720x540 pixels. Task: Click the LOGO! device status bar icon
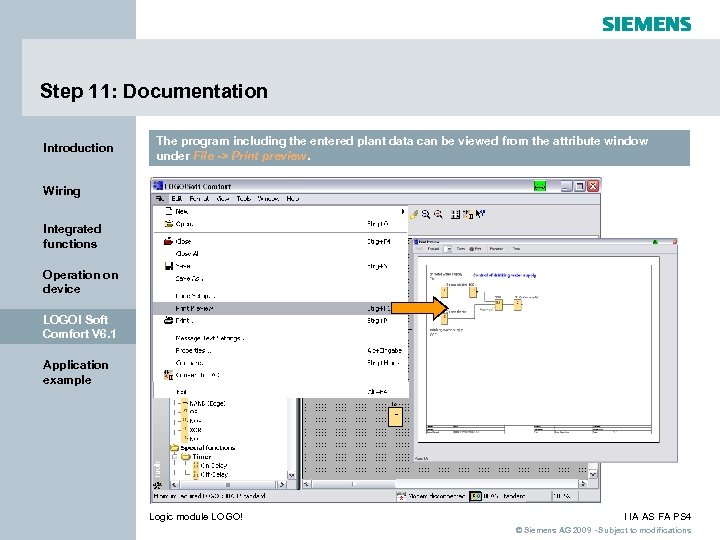click(x=475, y=496)
